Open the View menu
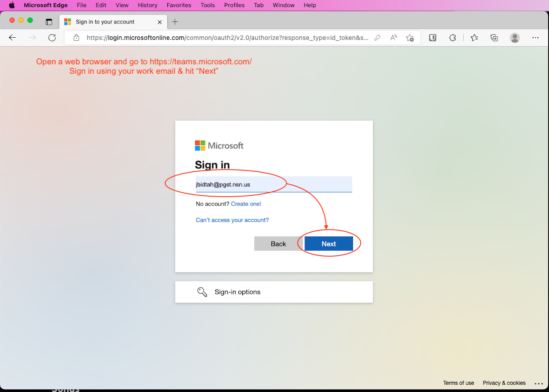The width and height of the screenshot is (549, 392). (122, 5)
